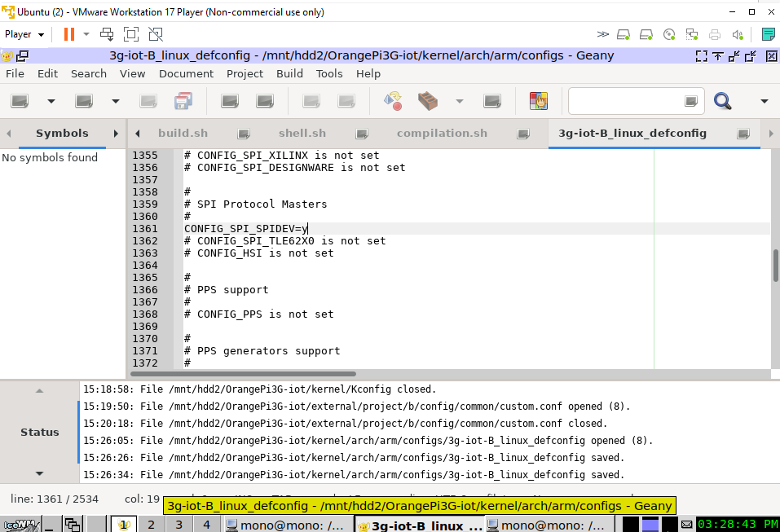Click the VMware double-chevron expand devices icon
Image resolution: width=780 pixels, height=532 pixels.
point(602,34)
